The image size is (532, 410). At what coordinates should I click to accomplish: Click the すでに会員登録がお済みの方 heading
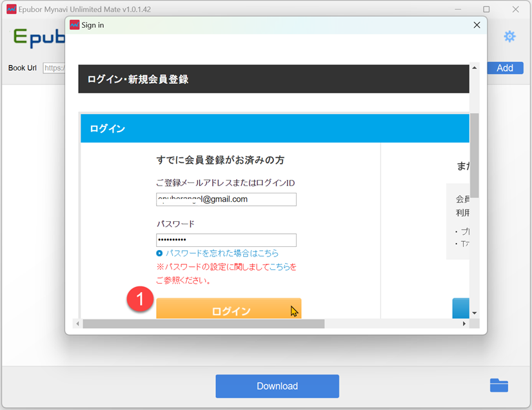tap(220, 160)
